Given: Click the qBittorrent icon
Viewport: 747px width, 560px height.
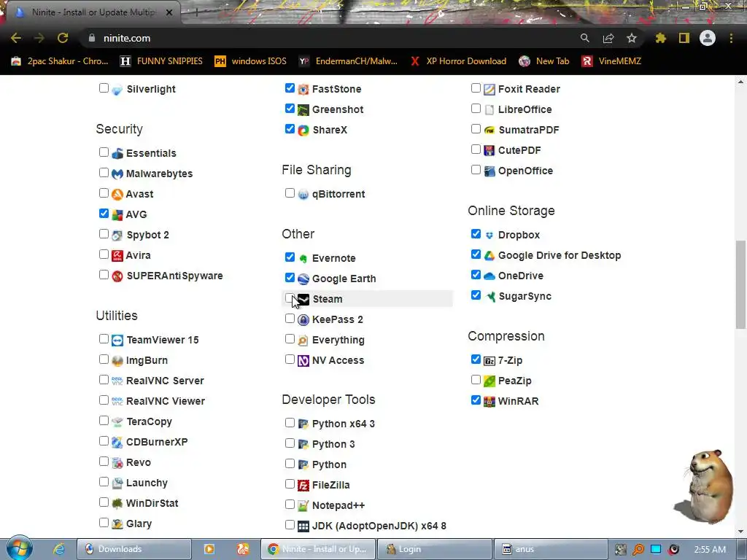Looking at the screenshot, I should [303, 194].
